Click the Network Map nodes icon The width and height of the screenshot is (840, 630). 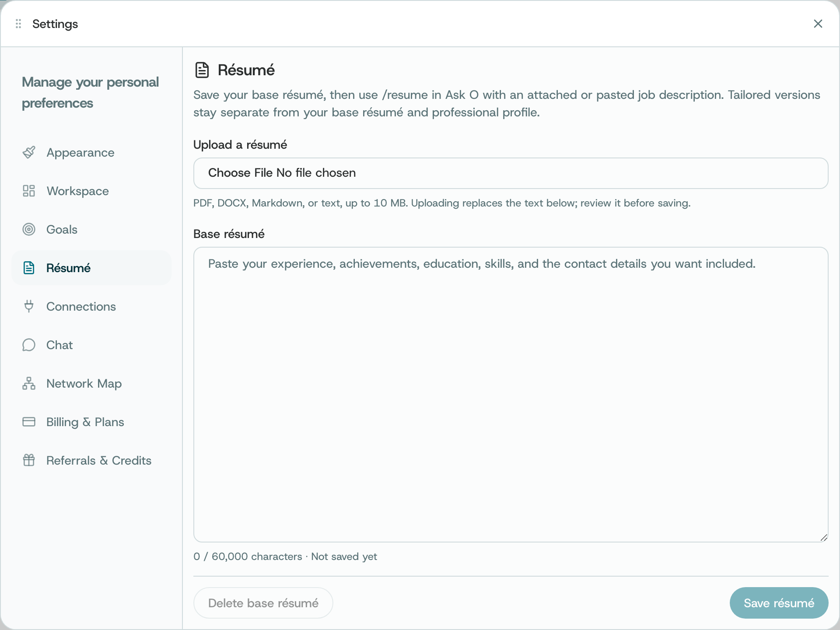point(29,384)
